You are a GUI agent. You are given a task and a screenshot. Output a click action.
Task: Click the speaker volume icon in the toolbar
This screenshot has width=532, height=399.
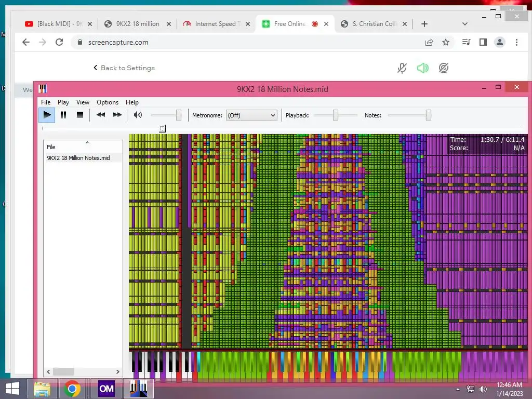pos(138,115)
